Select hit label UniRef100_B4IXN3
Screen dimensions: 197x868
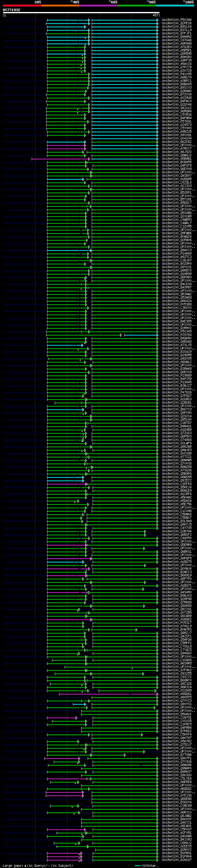coord(177,839)
